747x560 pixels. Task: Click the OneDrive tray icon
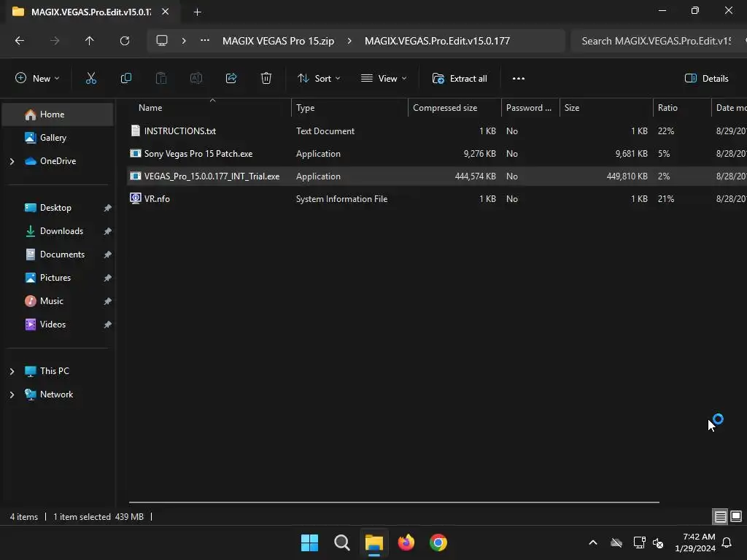[x=616, y=542]
